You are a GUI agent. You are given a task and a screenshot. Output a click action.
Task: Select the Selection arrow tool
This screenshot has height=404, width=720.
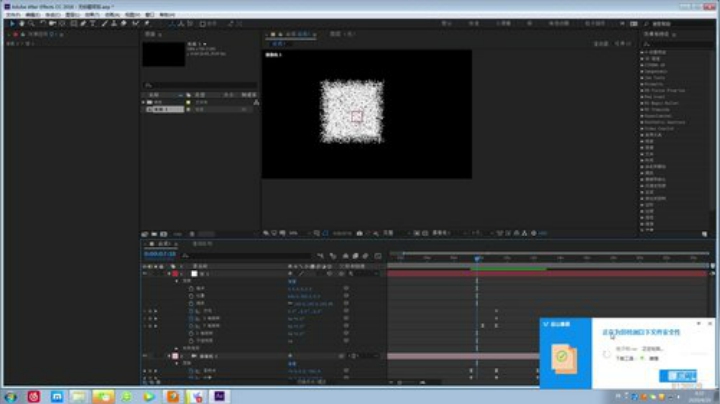(x=12, y=23)
